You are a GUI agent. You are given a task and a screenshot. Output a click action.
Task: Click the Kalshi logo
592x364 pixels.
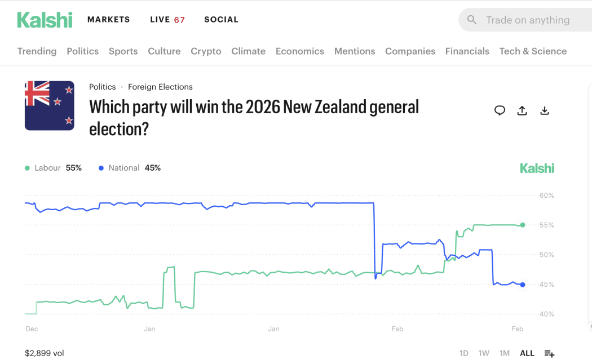[x=45, y=19]
